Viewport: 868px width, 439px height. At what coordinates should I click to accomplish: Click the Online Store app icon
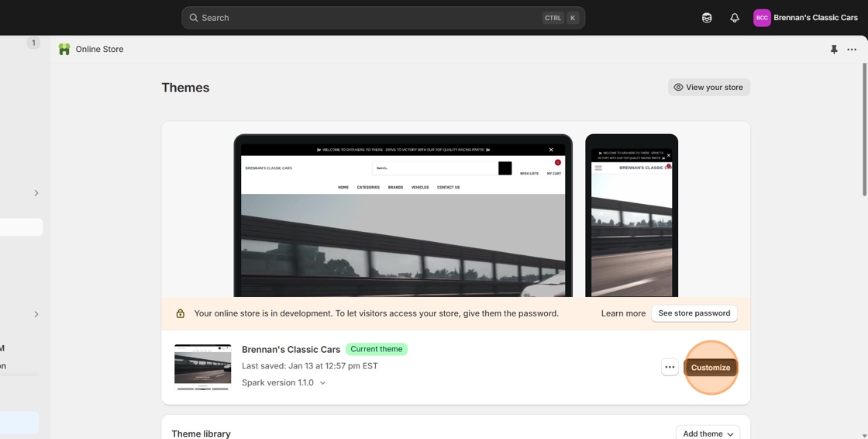click(64, 50)
